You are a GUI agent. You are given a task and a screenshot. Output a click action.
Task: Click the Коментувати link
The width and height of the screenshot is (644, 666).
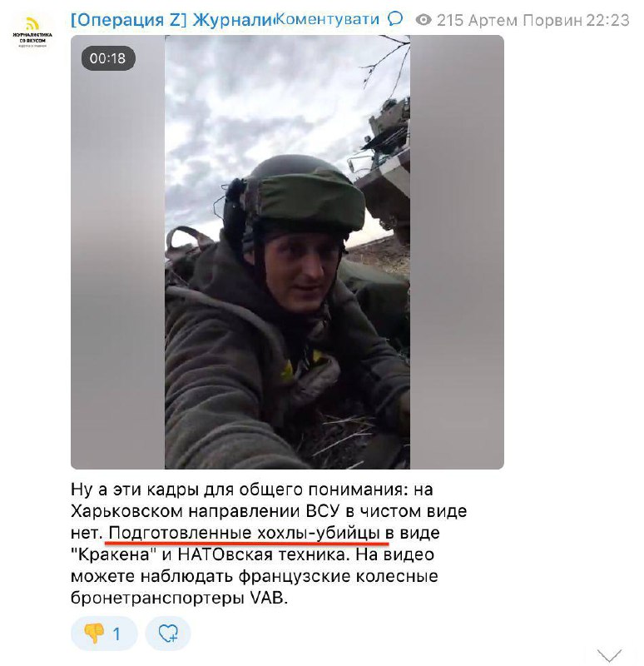pyautogui.click(x=327, y=19)
